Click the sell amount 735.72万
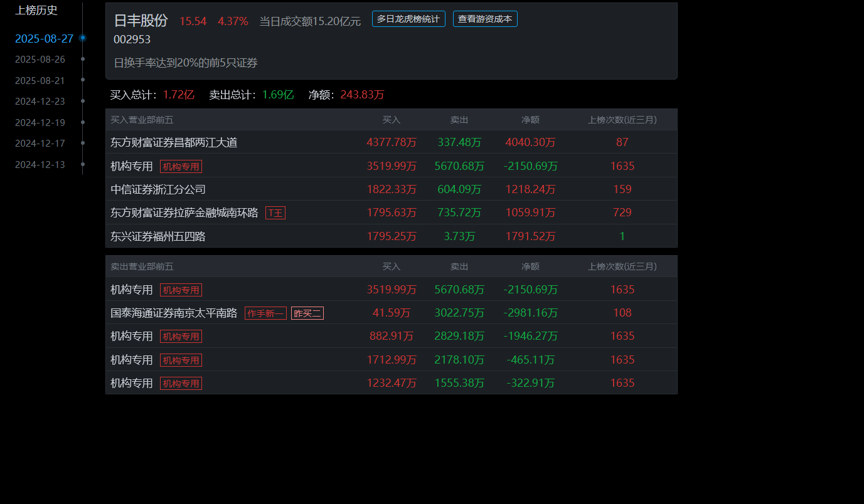This screenshot has width=864, height=504. click(x=459, y=213)
